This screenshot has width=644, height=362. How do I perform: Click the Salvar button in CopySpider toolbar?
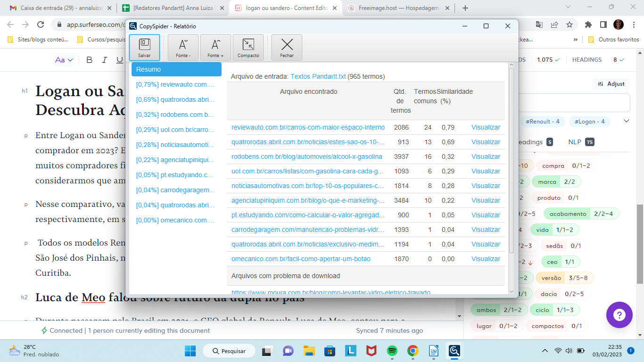[x=144, y=48]
